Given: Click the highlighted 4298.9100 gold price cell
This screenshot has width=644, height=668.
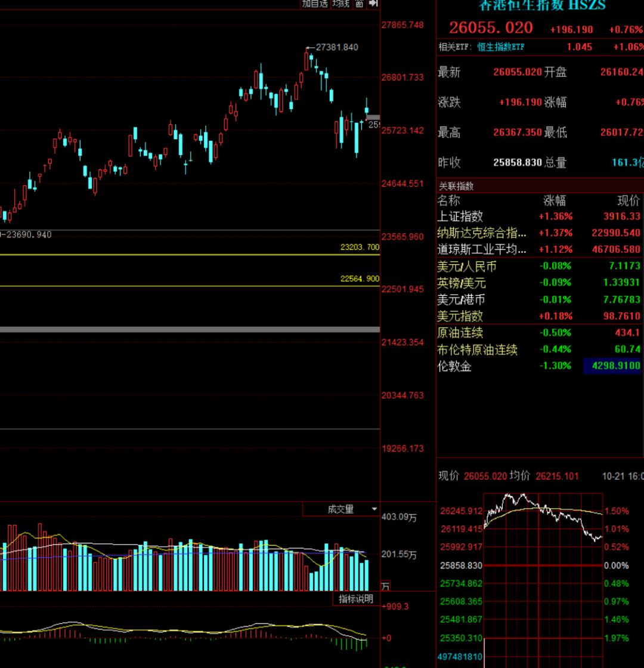Looking at the screenshot, I should pyautogui.click(x=612, y=366).
